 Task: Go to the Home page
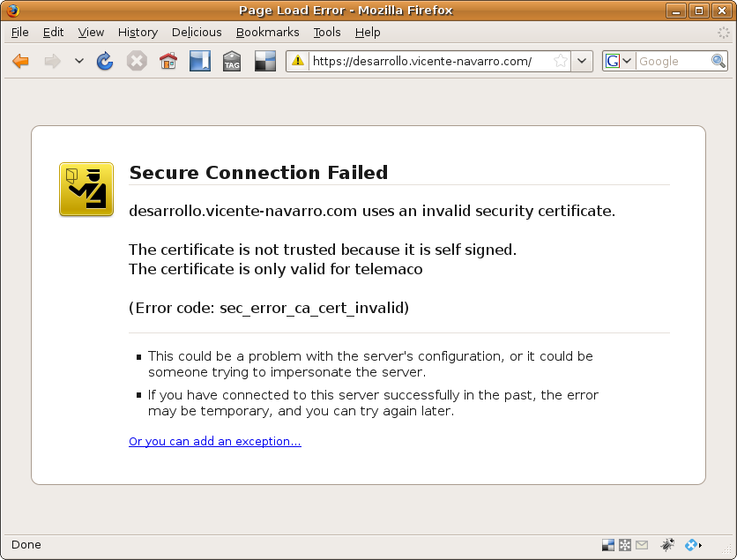pos(167,61)
